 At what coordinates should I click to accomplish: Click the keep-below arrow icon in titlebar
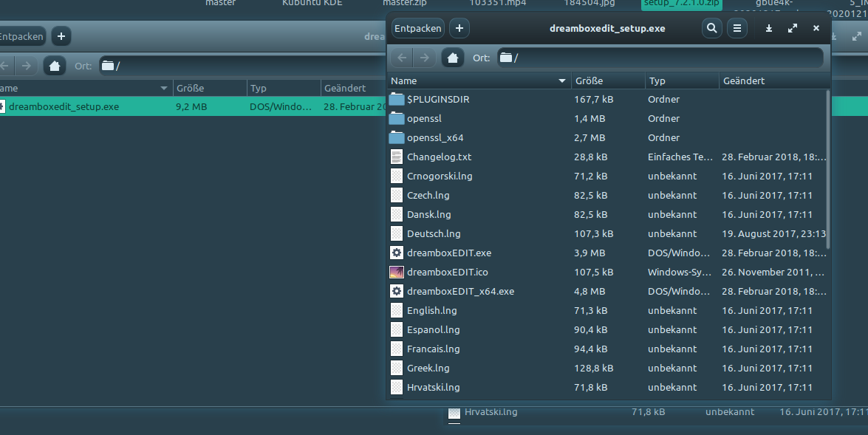coord(769,28)
